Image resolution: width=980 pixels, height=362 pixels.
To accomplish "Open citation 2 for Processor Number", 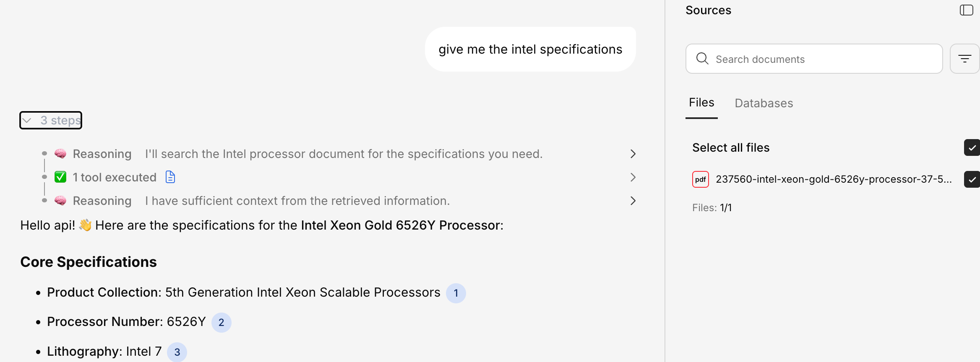I will tap(221, 322).
